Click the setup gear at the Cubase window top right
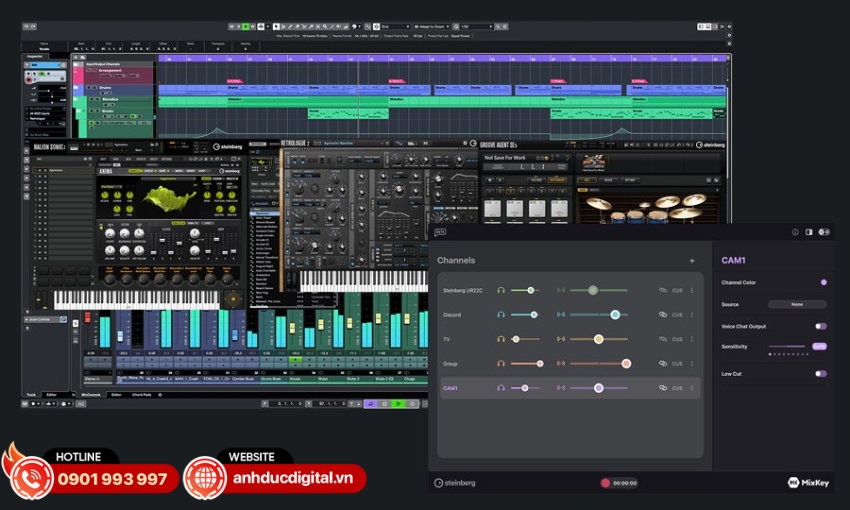 729,26
